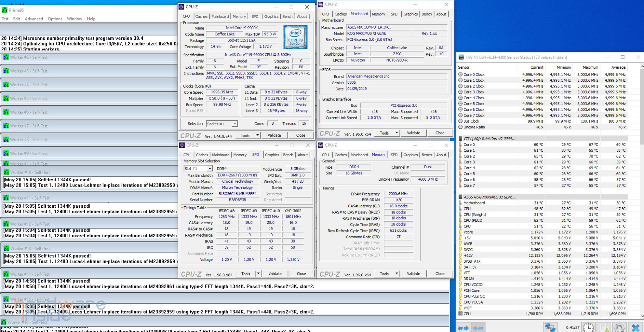Open Tools dropdown arrow in CPU-Z Mainboard window
The image size is (644, 332).
[x=396, y=133]
